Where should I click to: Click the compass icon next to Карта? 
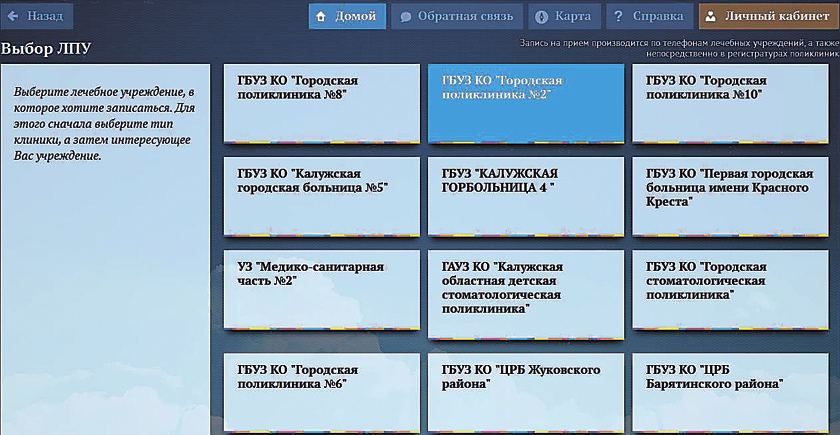541,17
